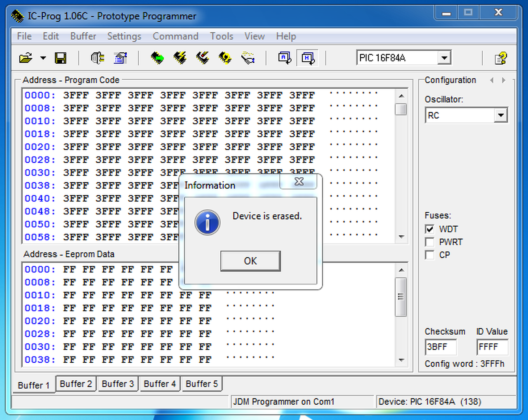The height and width of the screenshot is (420, 528).
Task: Confirm the Information dialog with OK
Action: 250,261
